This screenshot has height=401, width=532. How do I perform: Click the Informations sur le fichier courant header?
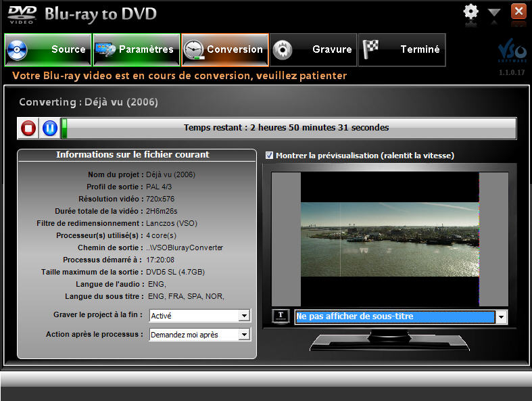tap(132, 154)
